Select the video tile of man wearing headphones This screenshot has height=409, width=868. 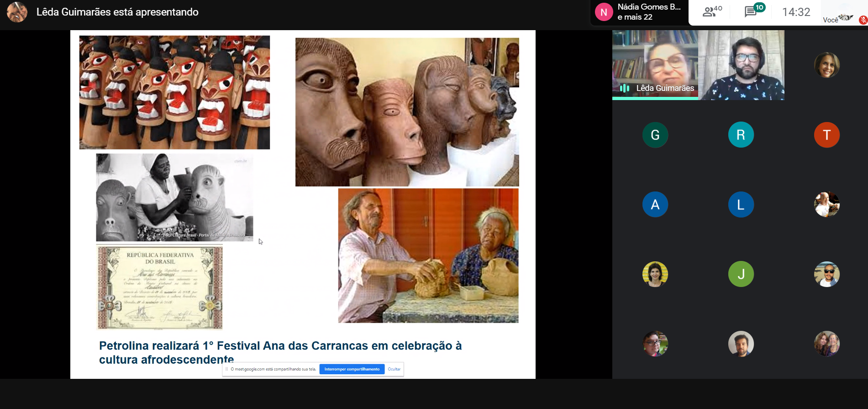click(x=741, y=65)
